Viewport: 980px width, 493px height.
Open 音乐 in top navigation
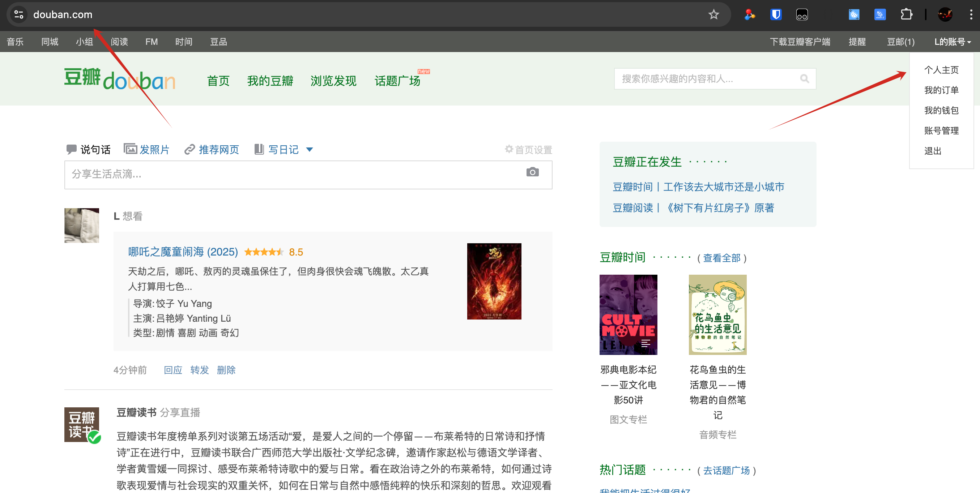[x=15, y=42]
